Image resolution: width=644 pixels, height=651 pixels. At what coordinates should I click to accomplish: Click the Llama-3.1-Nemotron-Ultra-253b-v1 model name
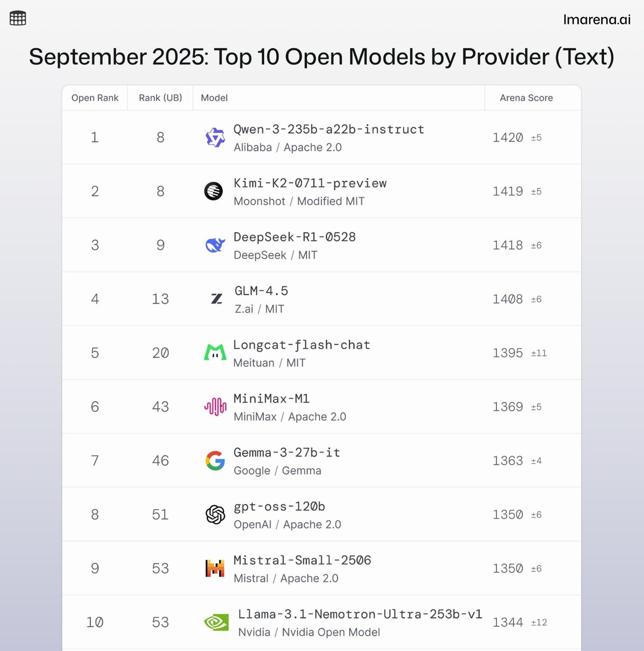click(x=360, y=614)
